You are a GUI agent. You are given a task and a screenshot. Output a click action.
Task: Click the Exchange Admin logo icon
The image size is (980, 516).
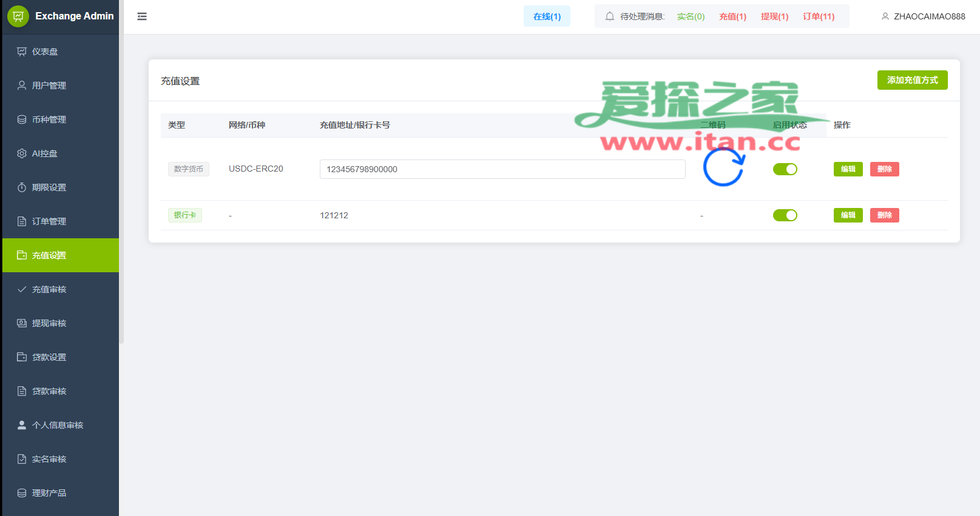(x=18, y=16)
